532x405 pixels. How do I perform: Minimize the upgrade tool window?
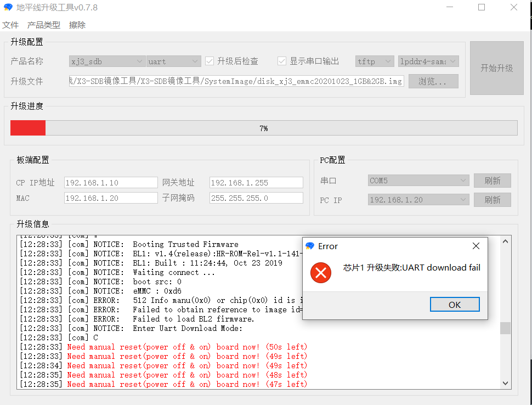click(450, 8)
